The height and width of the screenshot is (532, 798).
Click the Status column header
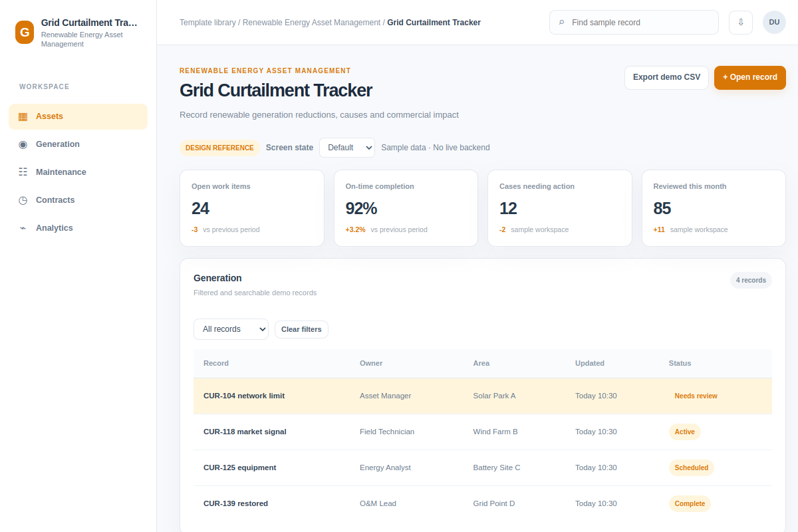(x=680, y=364)
